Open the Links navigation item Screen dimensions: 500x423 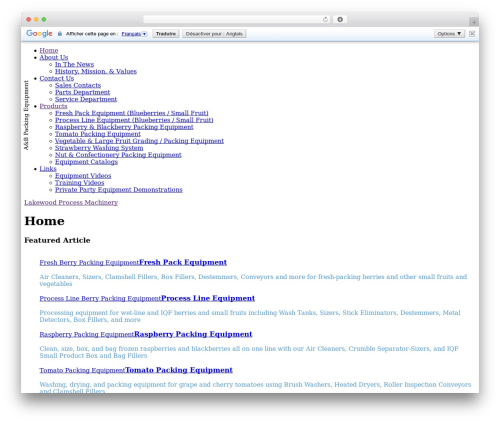(48, 169)
